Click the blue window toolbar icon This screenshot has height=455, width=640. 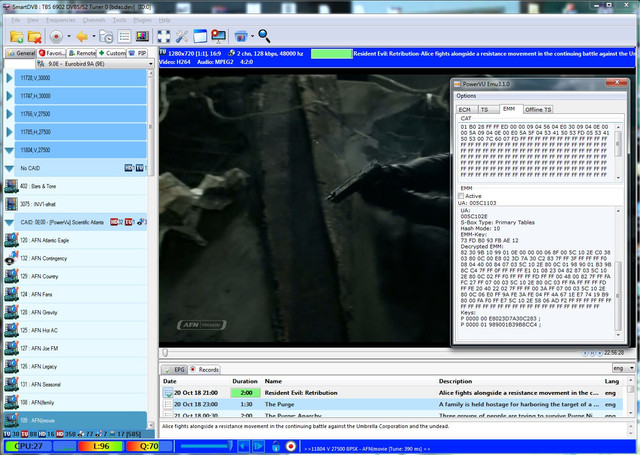pyautogui.click(x=200, y=36)
